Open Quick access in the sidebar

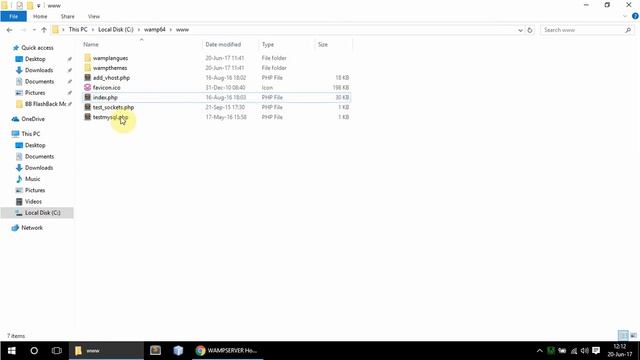pyautogui.click(x=37, y=48)
